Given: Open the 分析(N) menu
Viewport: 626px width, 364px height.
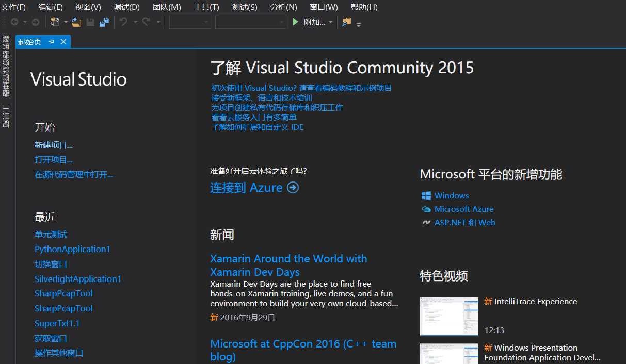Looking at the screenshot, I should point(284,7).
